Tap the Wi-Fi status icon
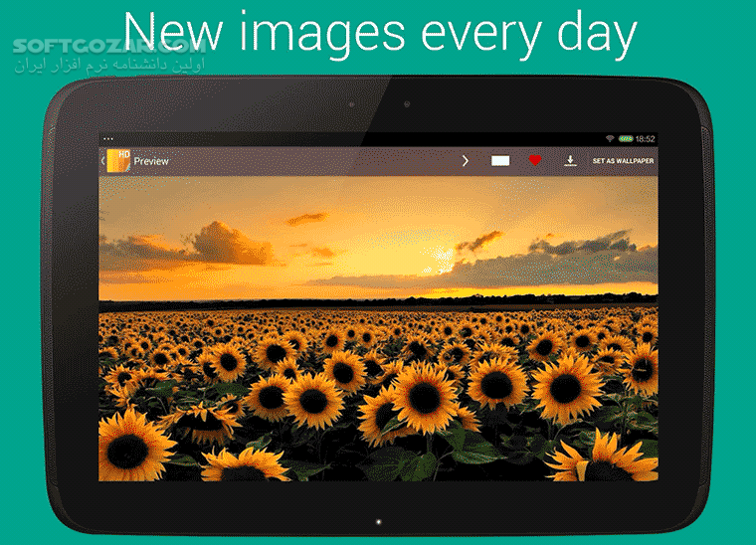The width and height of the screenshot is (756, 545). point(610,138)
